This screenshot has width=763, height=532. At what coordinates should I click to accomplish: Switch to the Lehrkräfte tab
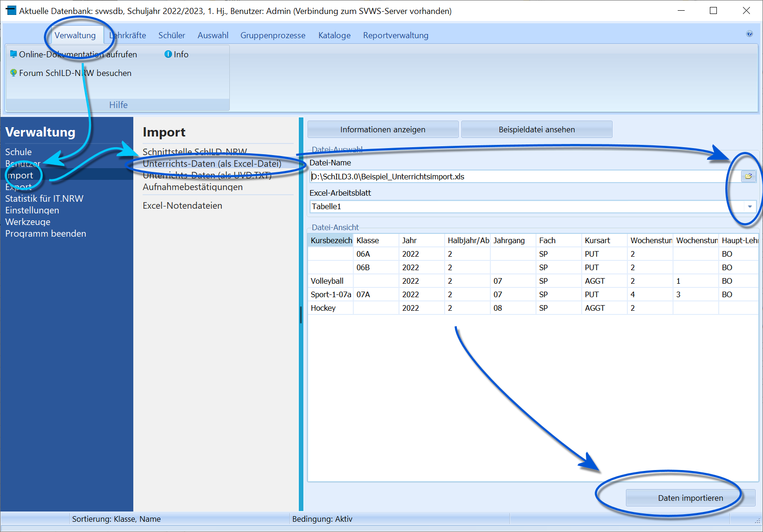(128, 35)
